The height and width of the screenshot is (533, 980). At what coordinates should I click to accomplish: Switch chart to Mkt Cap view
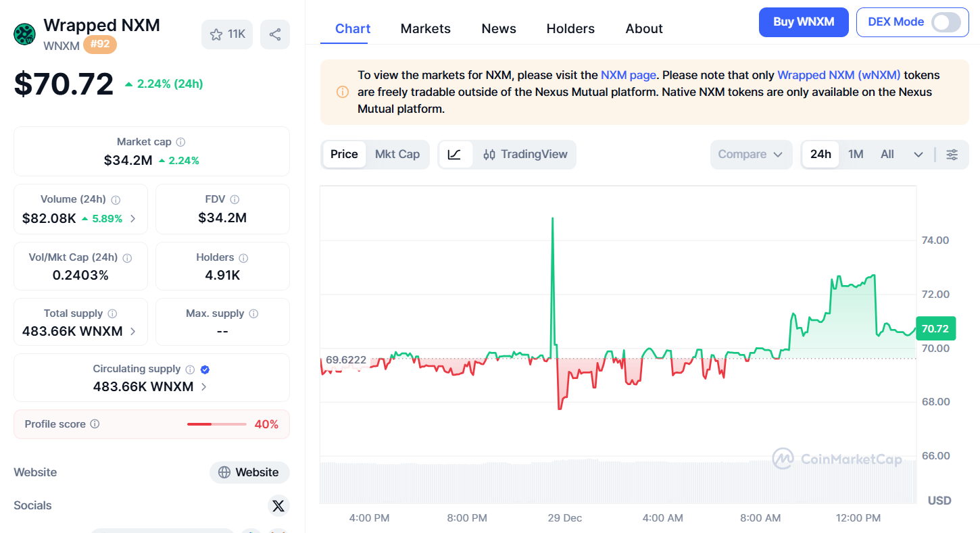pos(397,155)
